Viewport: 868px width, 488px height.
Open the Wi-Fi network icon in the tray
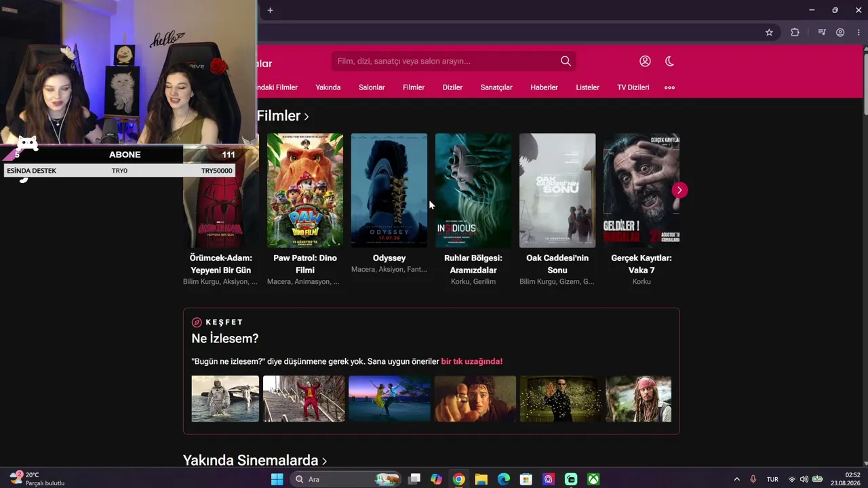791,479
